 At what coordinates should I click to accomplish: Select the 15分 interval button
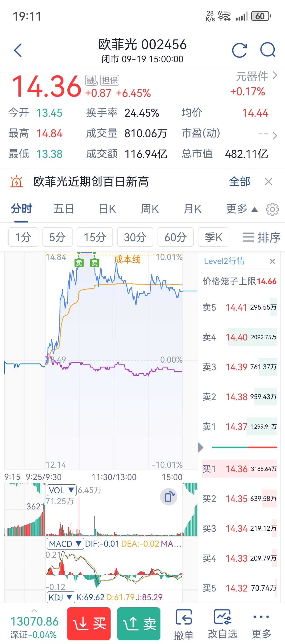[95, 237]
